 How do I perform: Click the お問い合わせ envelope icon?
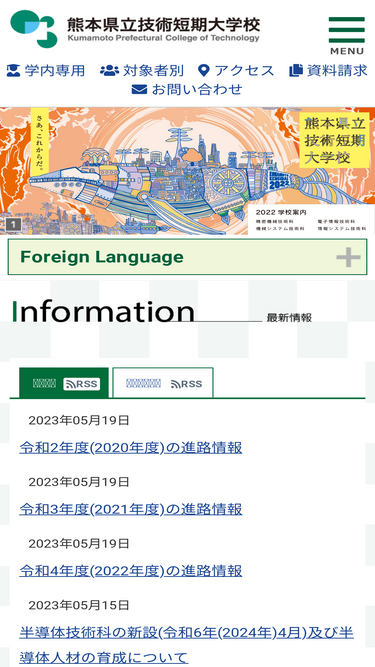click(x=139, y=89)
